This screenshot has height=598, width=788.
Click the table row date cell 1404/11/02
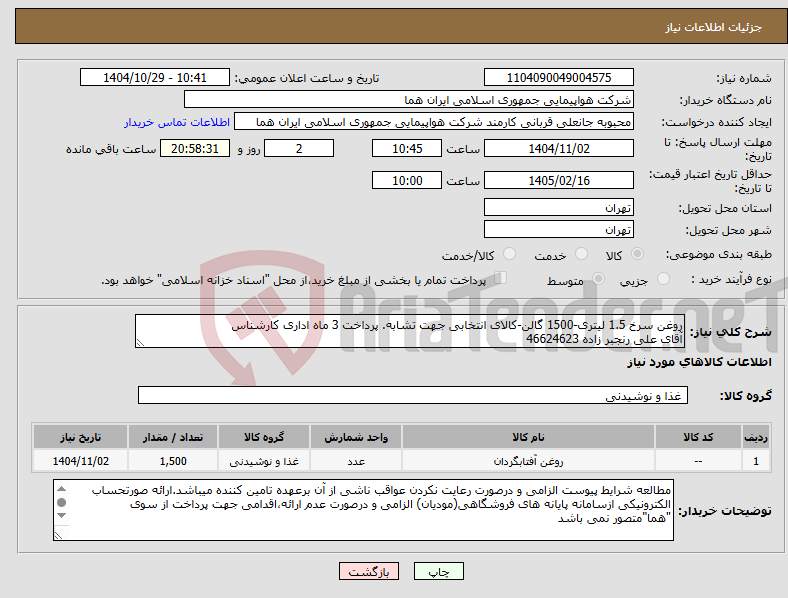click(80, 461)
